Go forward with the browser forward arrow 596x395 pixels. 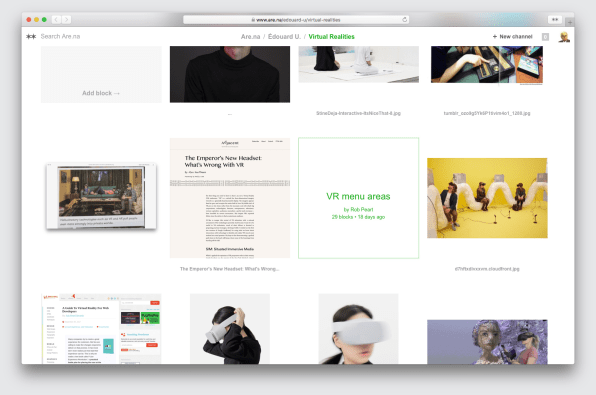point(66,19)
